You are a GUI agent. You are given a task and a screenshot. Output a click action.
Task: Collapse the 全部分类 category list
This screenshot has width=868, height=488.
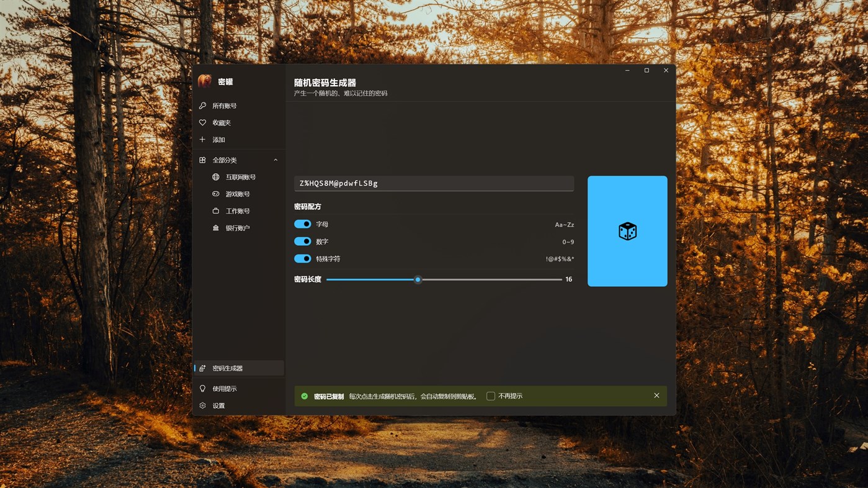point(275,160)
